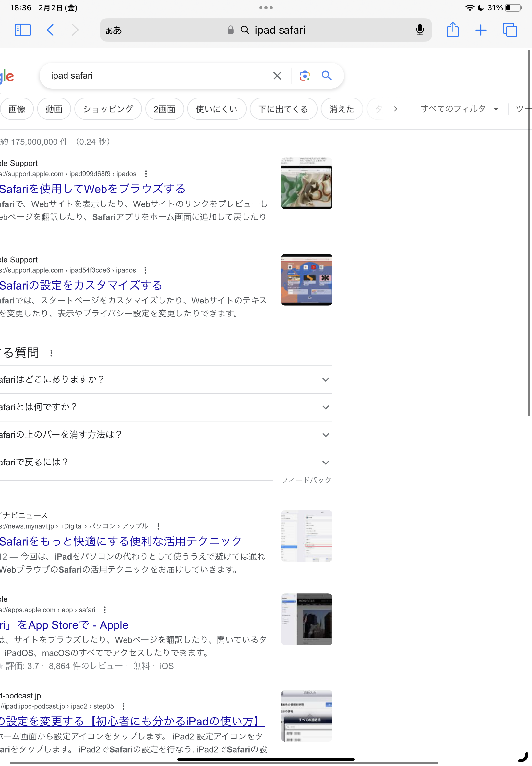Submit search with the blue magnifier icon
This screenshot has height=766, width=532.
[x=326, y=76]
